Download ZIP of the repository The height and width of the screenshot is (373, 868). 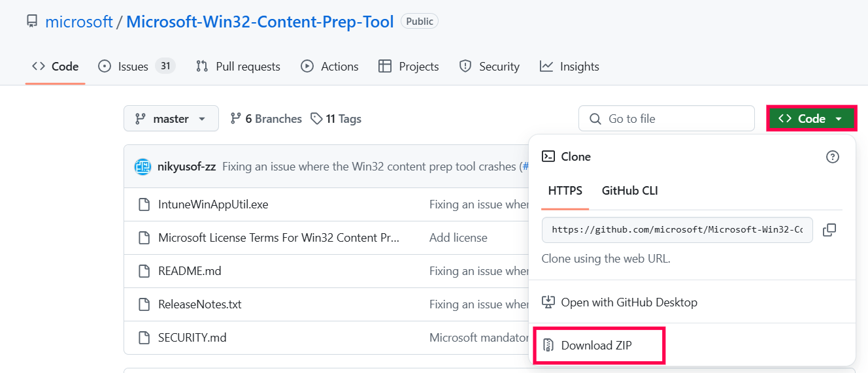pos(596,346)
